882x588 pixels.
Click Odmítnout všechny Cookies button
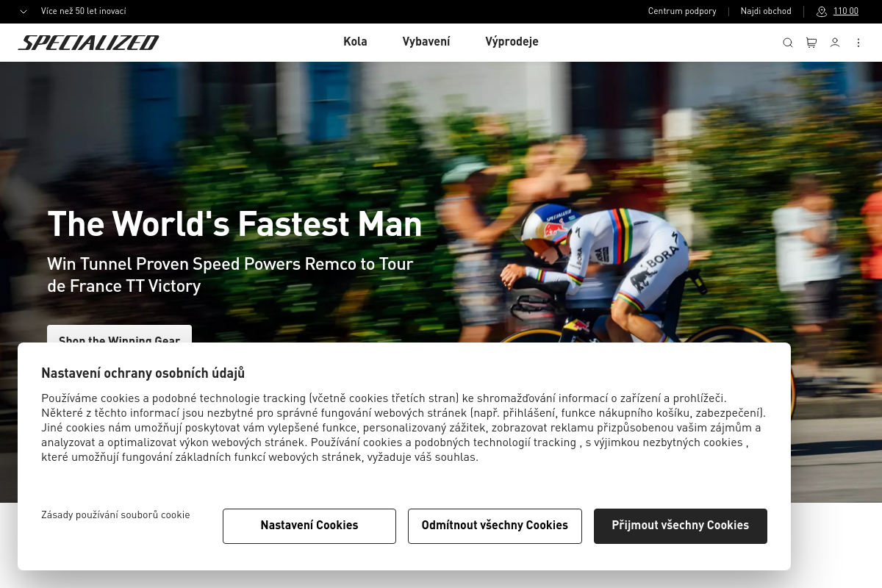coord(495,526)
